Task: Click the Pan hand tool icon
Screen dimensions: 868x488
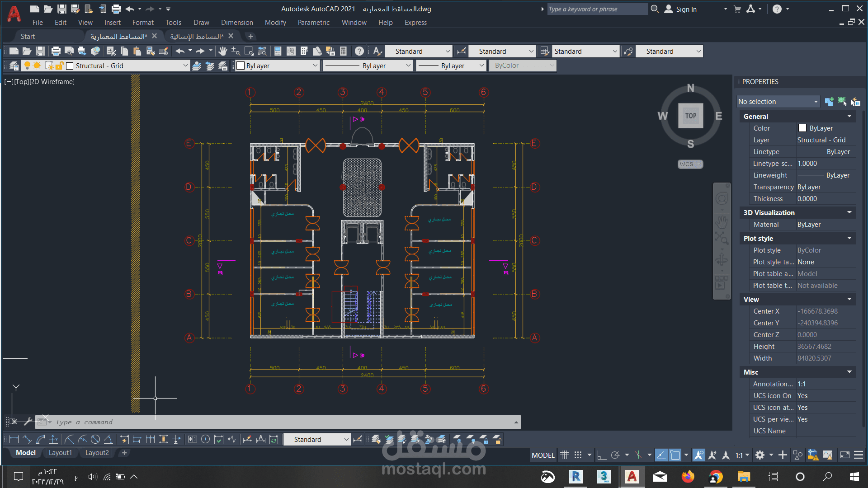Action: [222, 52]
